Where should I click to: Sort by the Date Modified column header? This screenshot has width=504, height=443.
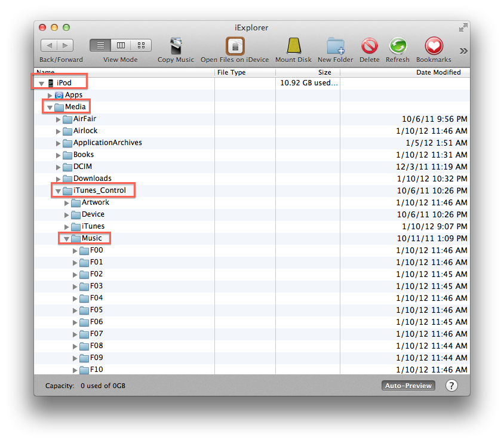click(405, 72)
